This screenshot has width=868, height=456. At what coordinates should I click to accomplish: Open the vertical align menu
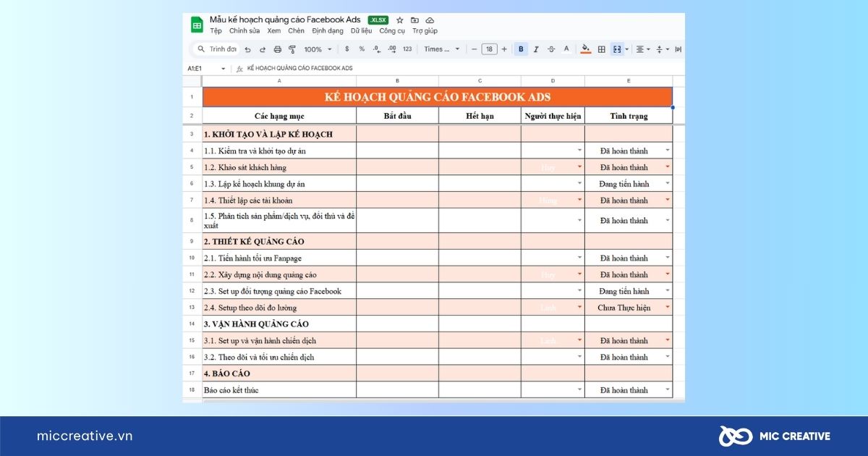click(661, 49)
